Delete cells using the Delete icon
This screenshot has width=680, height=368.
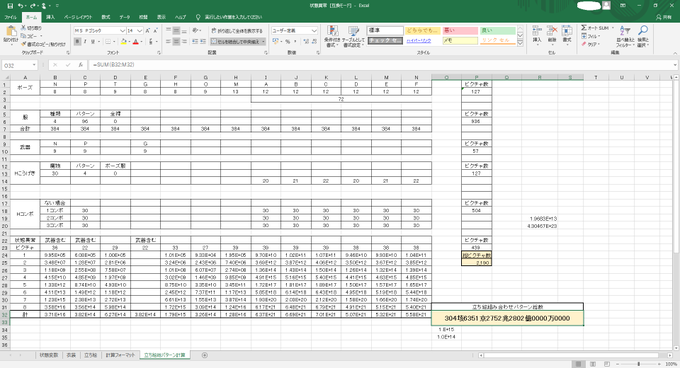(x=552, y=35)
